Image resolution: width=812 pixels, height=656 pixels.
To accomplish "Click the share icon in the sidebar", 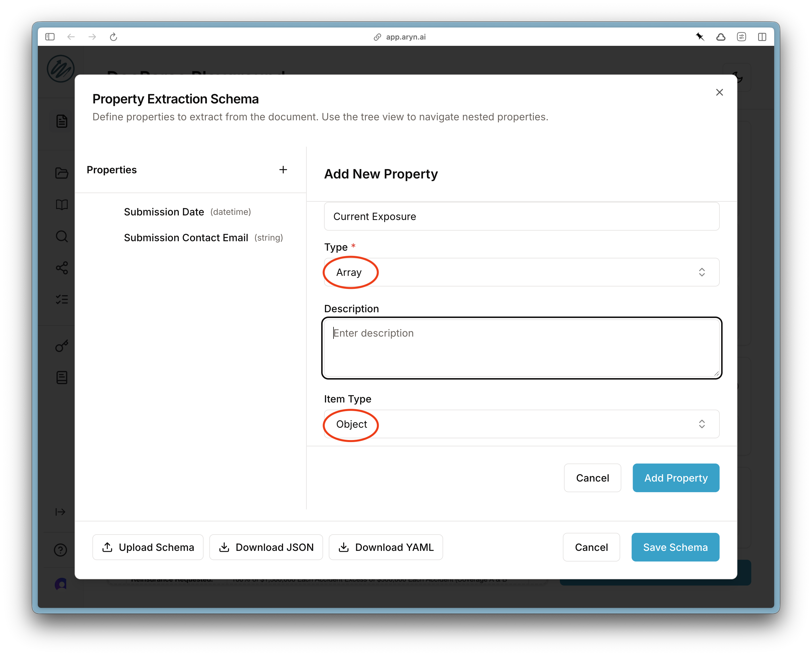I will [x=62, y=268].
